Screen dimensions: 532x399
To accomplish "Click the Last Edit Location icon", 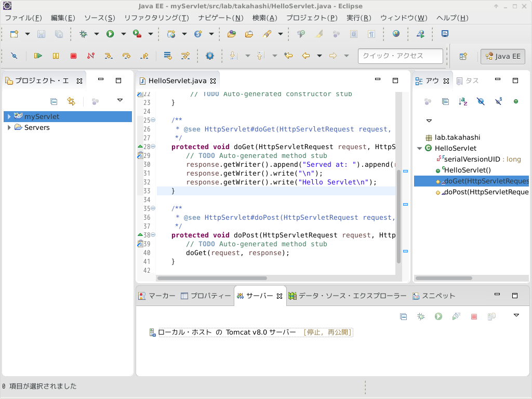I will (288, 56).
